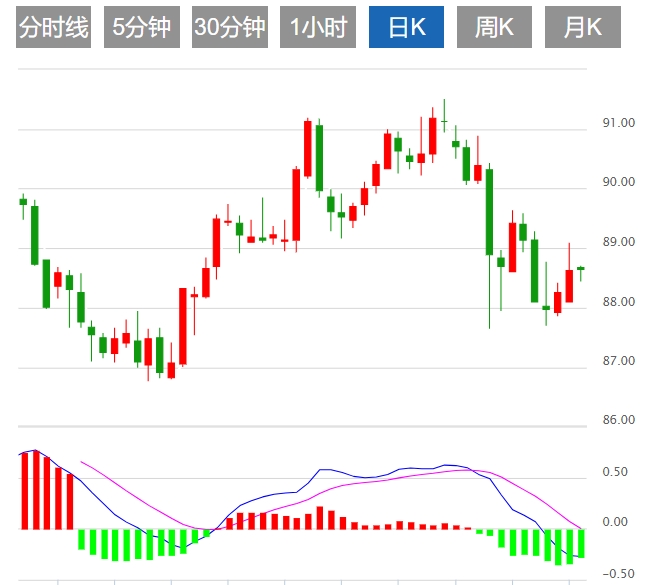
Task: Select the 5分钟 interval tab
Action: 142,27
